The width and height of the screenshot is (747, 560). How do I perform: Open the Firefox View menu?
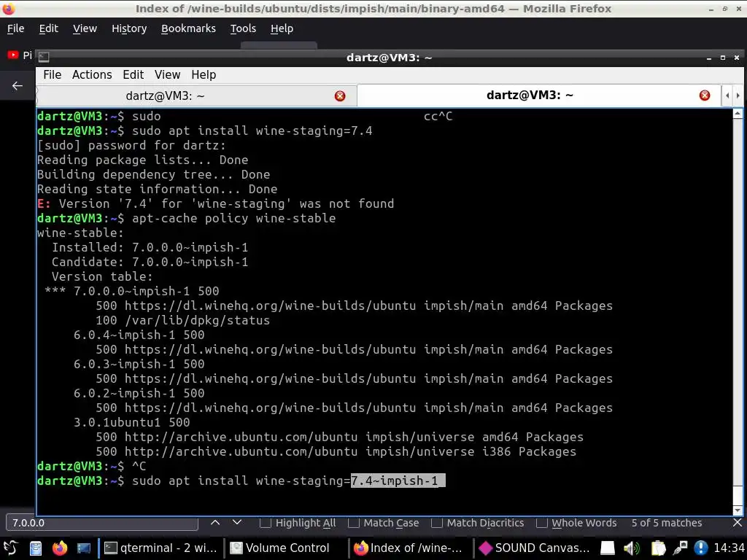[x=85, y=28]
